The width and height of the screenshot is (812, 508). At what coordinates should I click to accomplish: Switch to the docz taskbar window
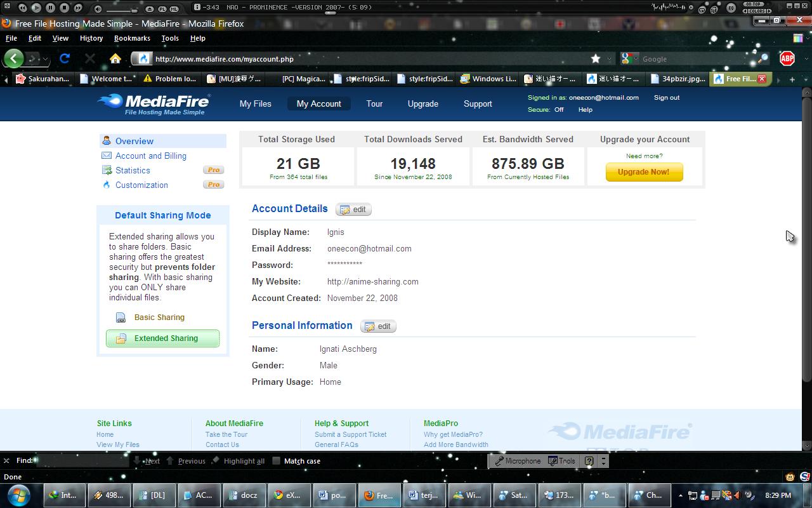point(244,495)
